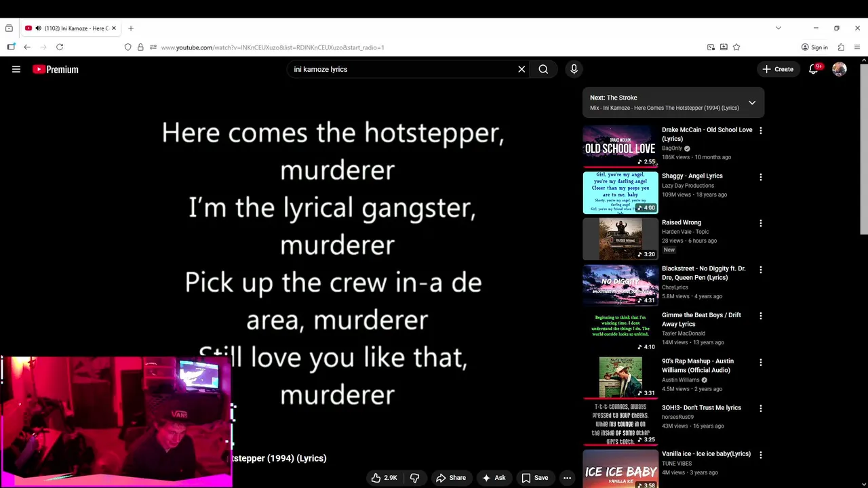Click Create button

pyautogui.click(x=778, y=69)
